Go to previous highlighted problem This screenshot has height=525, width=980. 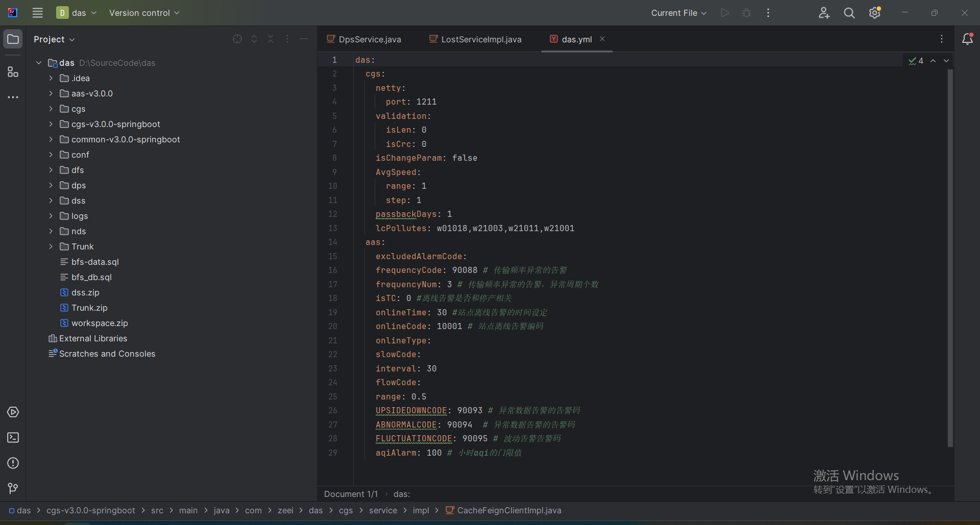tap(933, 61)
